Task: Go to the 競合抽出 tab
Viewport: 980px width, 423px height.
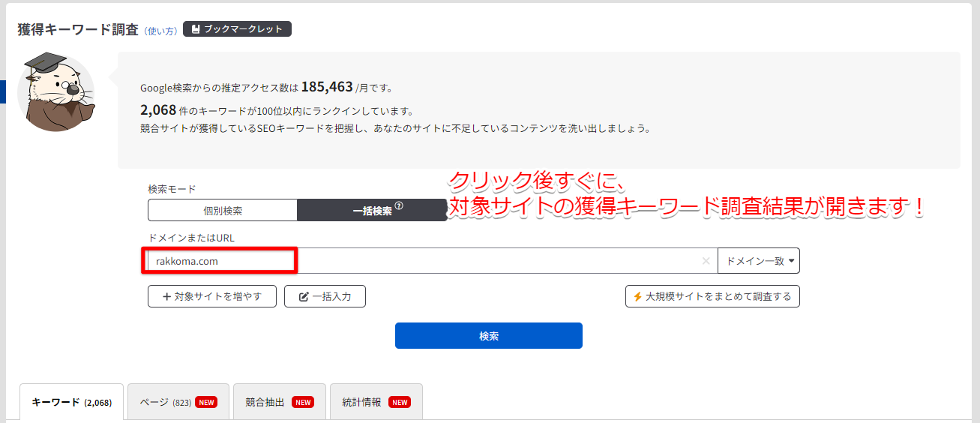Action: coord(265,402)
